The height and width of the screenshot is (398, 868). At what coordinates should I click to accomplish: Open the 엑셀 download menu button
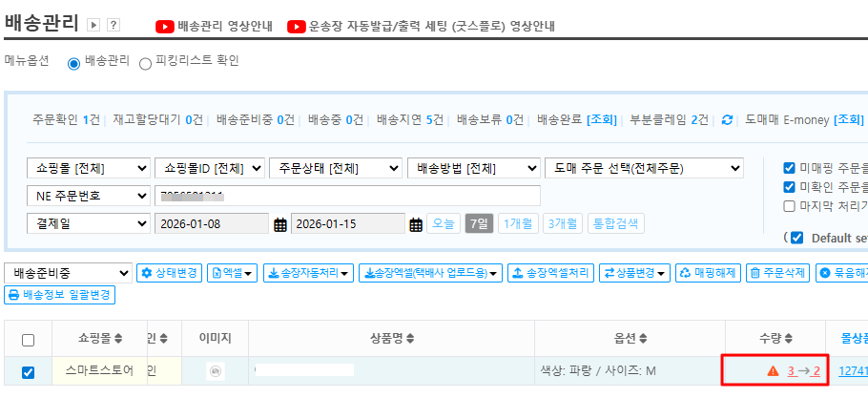232,273
